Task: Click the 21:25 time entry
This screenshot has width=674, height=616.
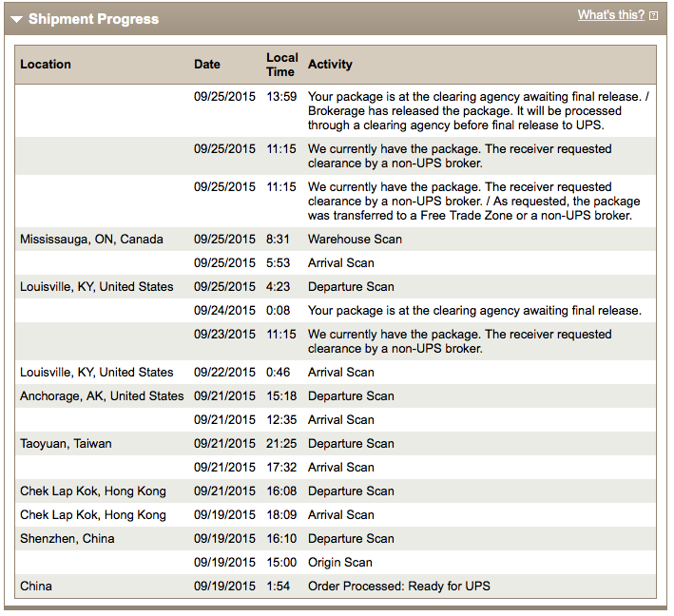Action: click(x=281, y=444)
